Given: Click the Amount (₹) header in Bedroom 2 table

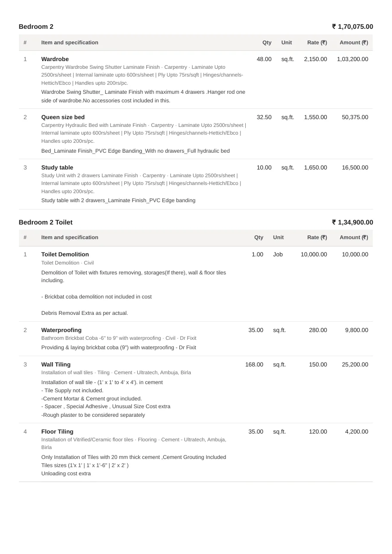Looking at the screenshot, I should [x=354, y=43].
